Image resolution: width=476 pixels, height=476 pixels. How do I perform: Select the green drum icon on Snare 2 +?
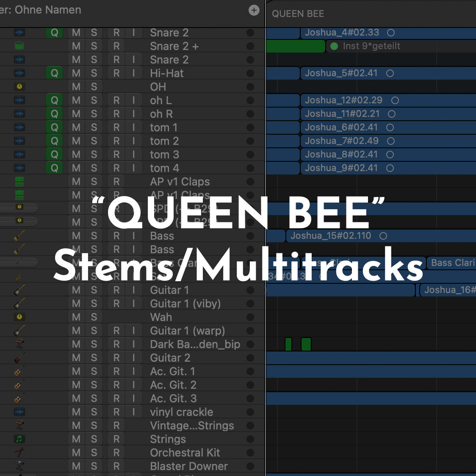(19, 46)
